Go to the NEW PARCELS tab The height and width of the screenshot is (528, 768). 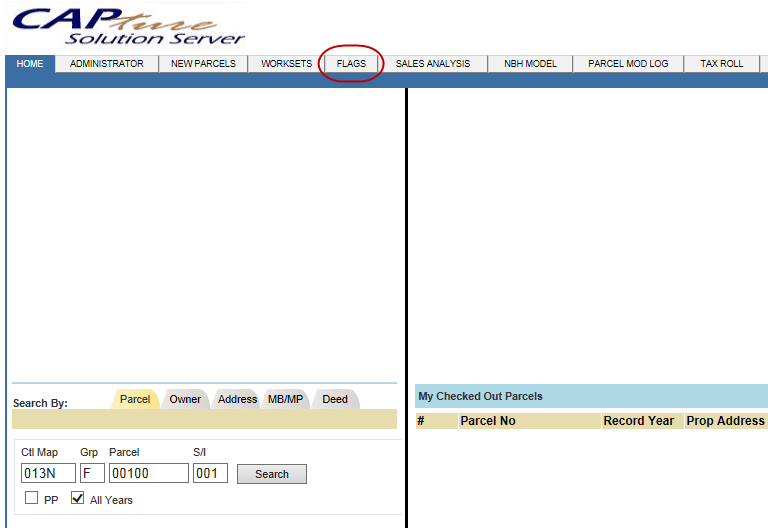(203, 64)
